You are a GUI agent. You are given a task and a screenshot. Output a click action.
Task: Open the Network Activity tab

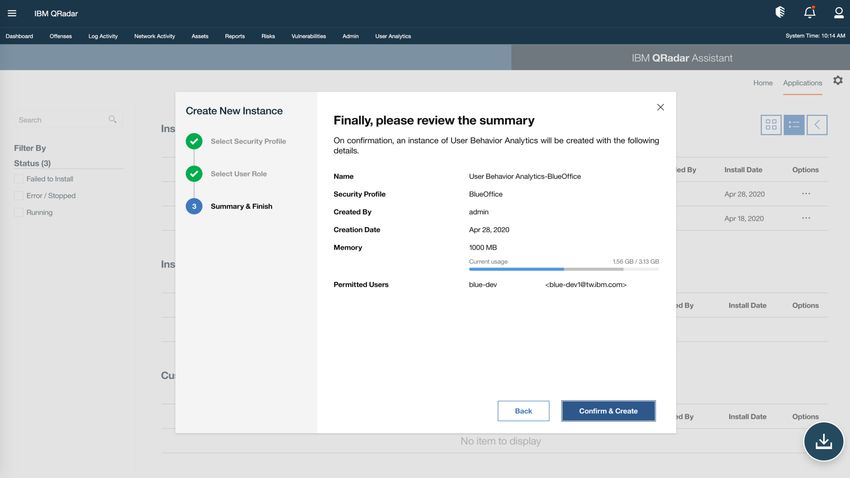click(154, 36)
